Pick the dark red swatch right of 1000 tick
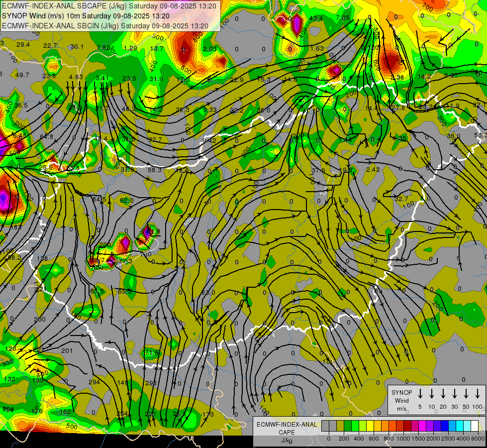The image size is (487, 448). click(x=407, y=426)
